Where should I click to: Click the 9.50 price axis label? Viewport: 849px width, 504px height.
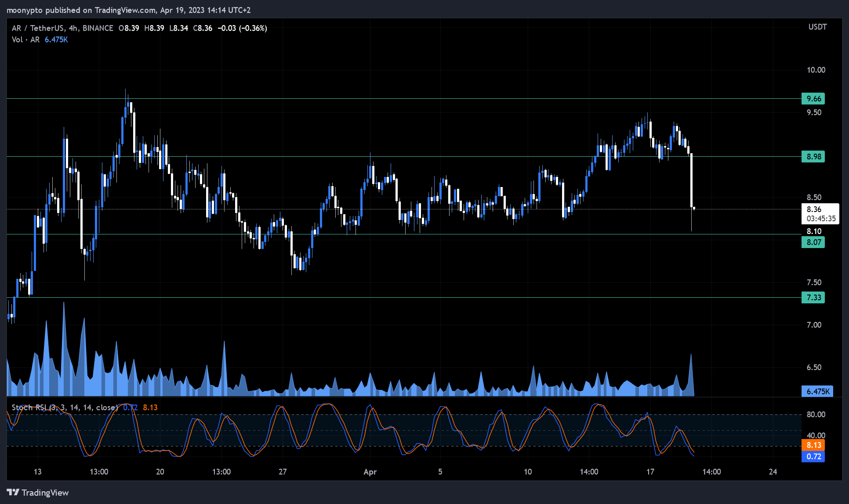(x=814, y=112)
